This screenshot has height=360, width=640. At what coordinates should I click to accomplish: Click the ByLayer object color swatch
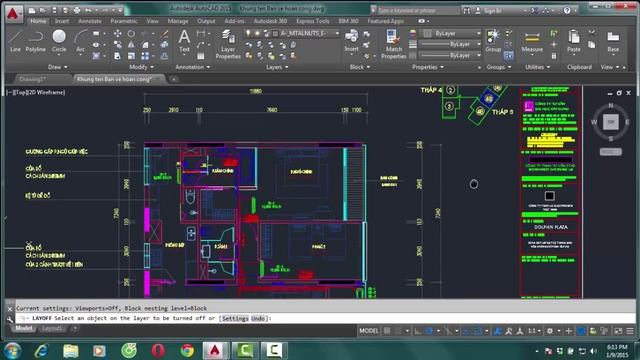point(427,33)
